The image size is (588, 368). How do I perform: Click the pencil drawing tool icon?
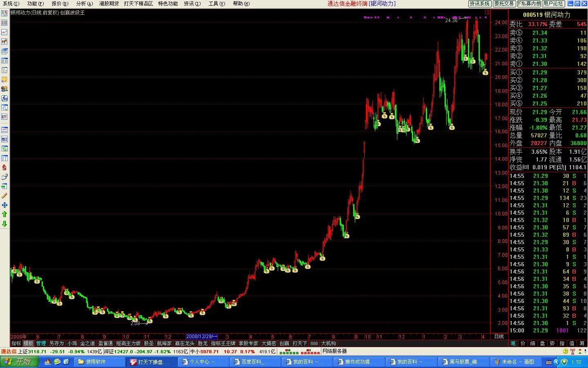4,196
